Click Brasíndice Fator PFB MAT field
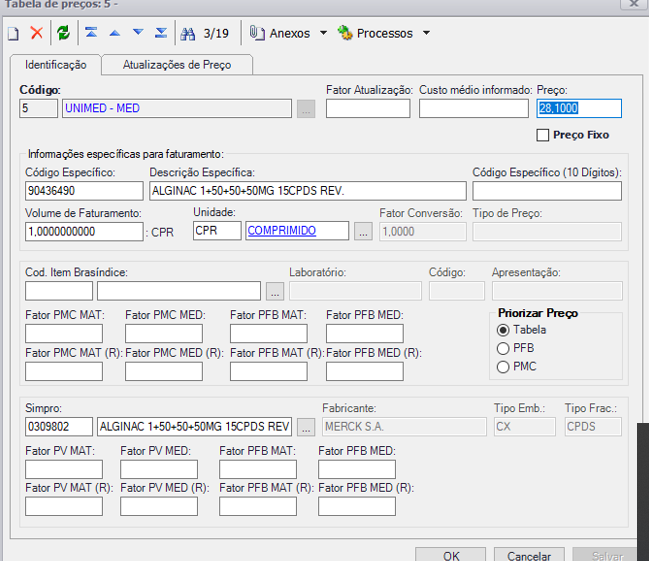649x561 pixels. click(x=269, y=333)
